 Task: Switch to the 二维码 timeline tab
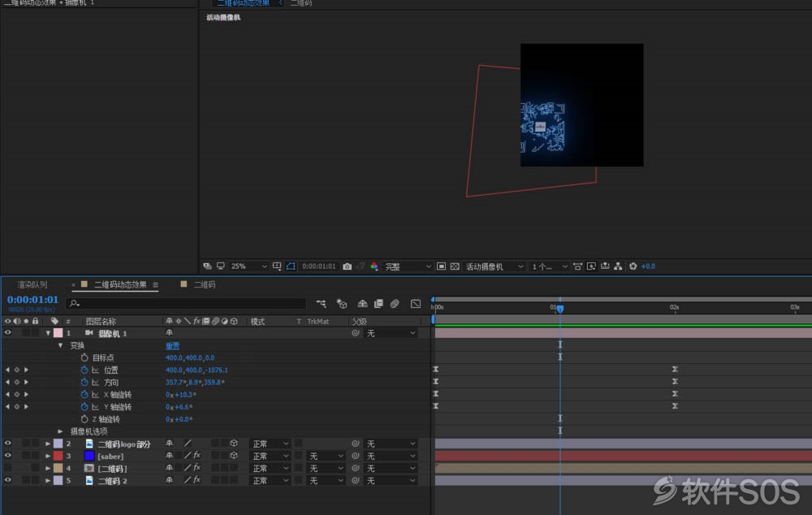point(205,285)
